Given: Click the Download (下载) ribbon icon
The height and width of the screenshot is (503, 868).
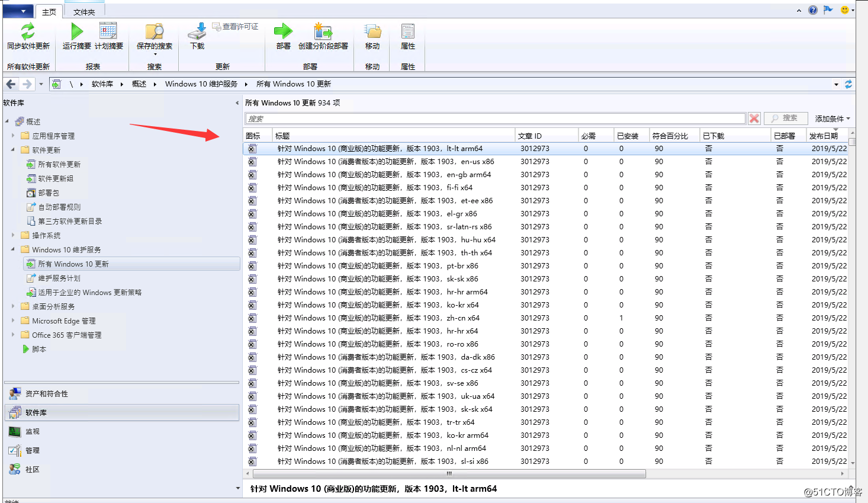Looking at the screenshot, I should tap(197, 31).
